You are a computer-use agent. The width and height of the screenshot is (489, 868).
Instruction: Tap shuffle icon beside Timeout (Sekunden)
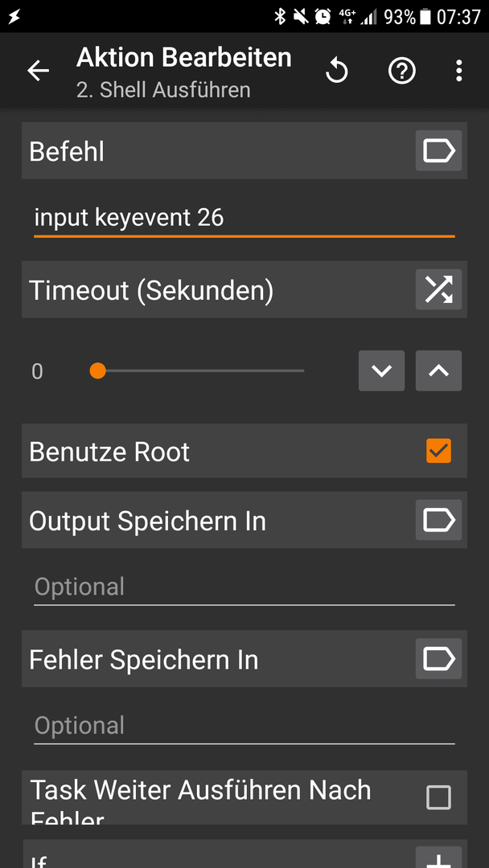pos(438,289)
